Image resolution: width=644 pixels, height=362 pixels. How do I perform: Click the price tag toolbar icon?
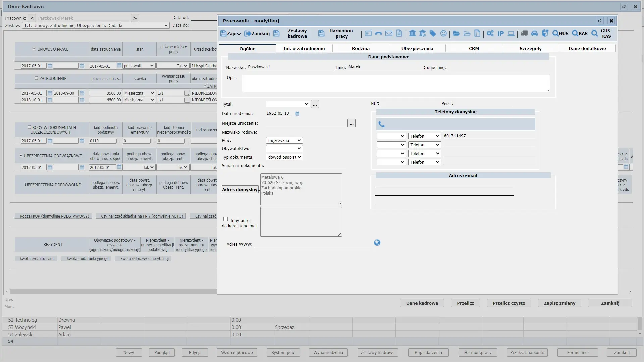433,33
